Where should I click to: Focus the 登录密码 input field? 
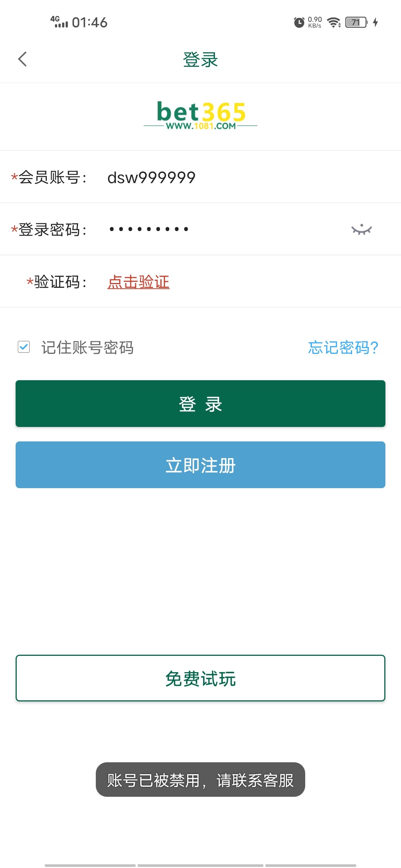(x=223, y=229)
